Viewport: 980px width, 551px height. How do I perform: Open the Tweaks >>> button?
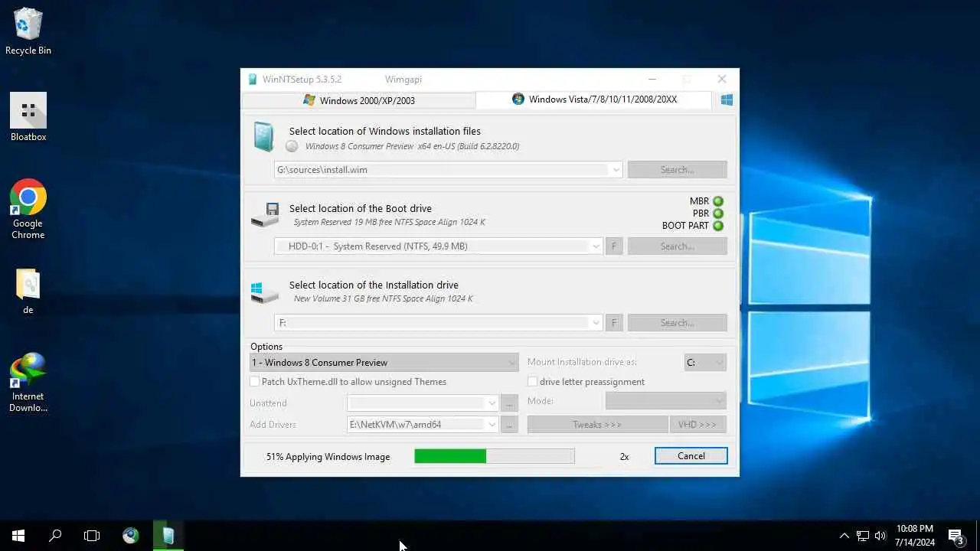pos(597,425)
